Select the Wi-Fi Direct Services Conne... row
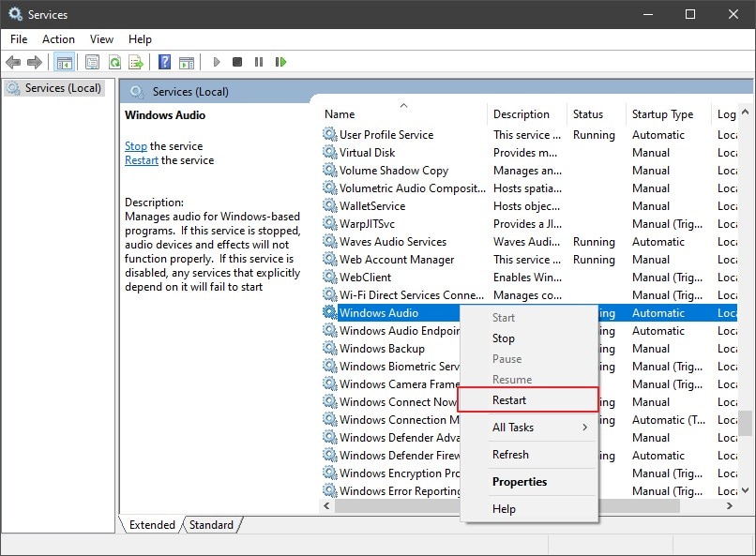The width and height of the screenshot is (756, 556). pyautogui.click(x=529, y=294)
